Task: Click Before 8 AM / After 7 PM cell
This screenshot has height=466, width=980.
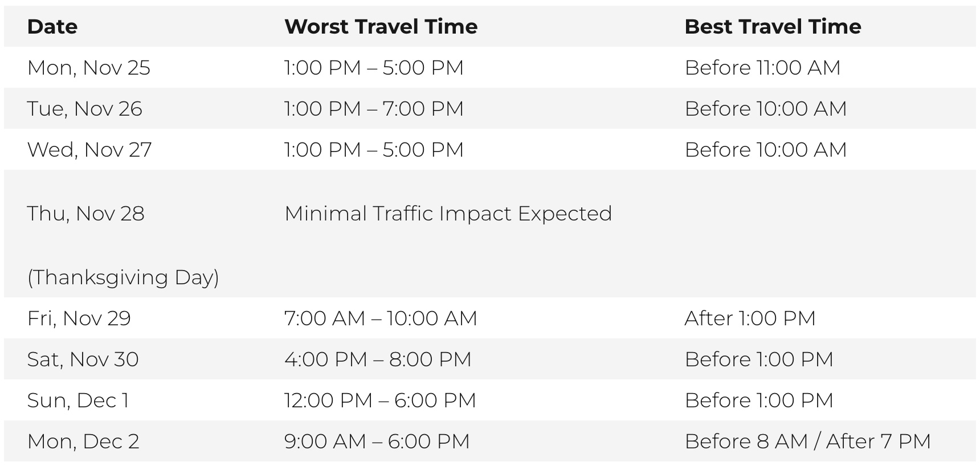Action: pos(807,442)
